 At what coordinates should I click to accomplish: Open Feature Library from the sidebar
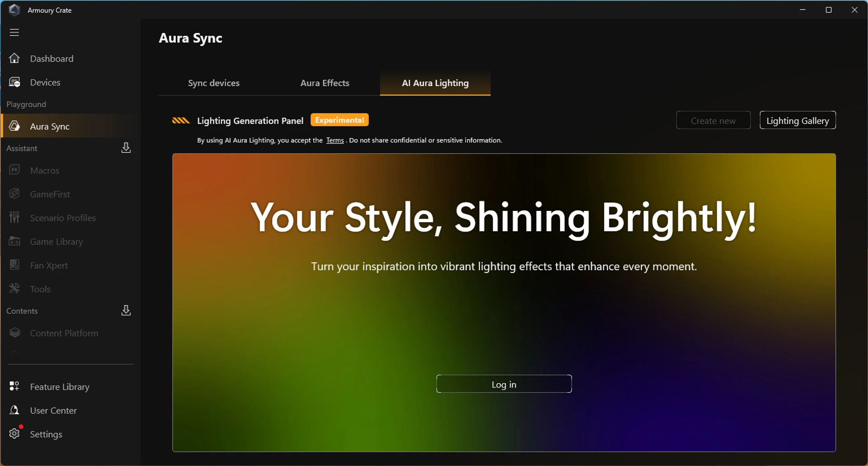click(x=70, y=387)
